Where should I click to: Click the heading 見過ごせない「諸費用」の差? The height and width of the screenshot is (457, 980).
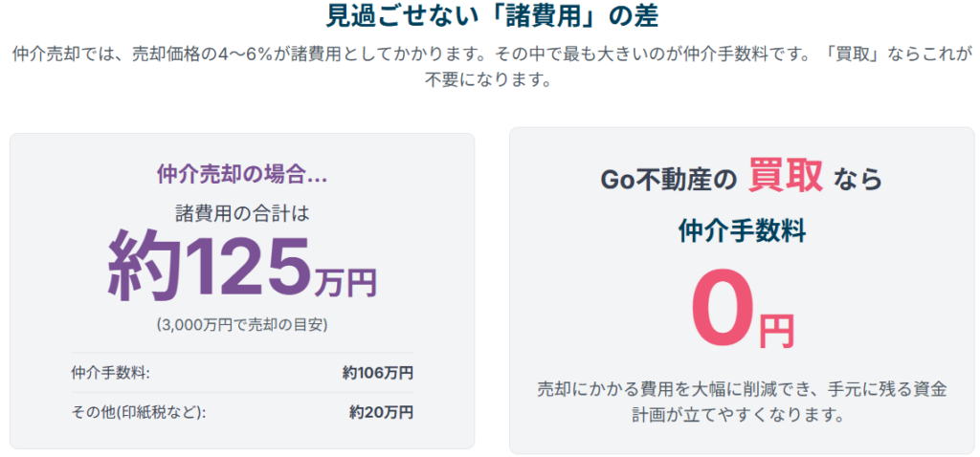pyautogui.click(x=492, y=16)
